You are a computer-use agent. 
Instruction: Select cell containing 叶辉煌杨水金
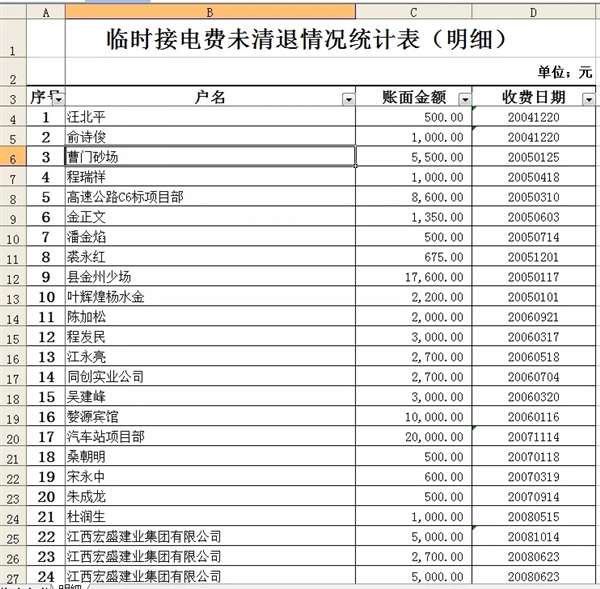coord(210,297)
